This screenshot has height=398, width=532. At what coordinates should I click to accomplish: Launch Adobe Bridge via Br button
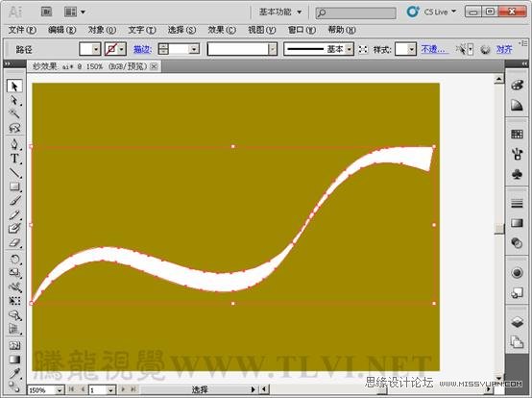(46, 12)
